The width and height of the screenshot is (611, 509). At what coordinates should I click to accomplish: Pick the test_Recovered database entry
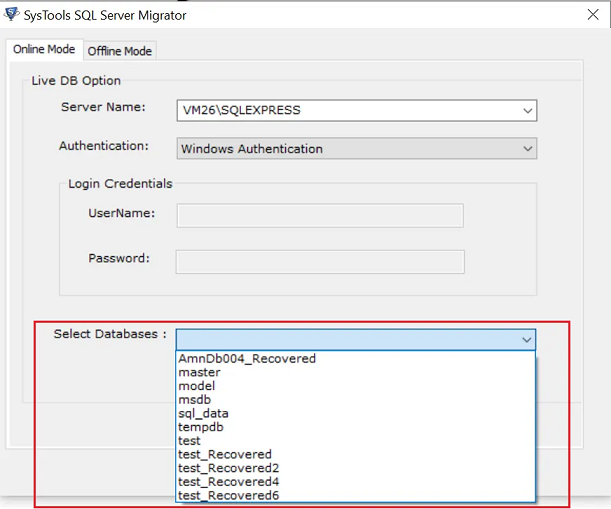click(356, 454)
